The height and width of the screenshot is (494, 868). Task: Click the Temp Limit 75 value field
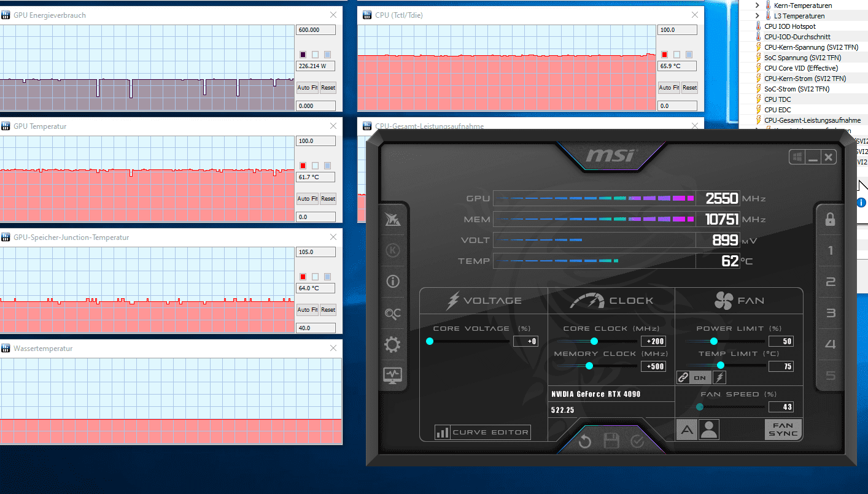point(780,366)
